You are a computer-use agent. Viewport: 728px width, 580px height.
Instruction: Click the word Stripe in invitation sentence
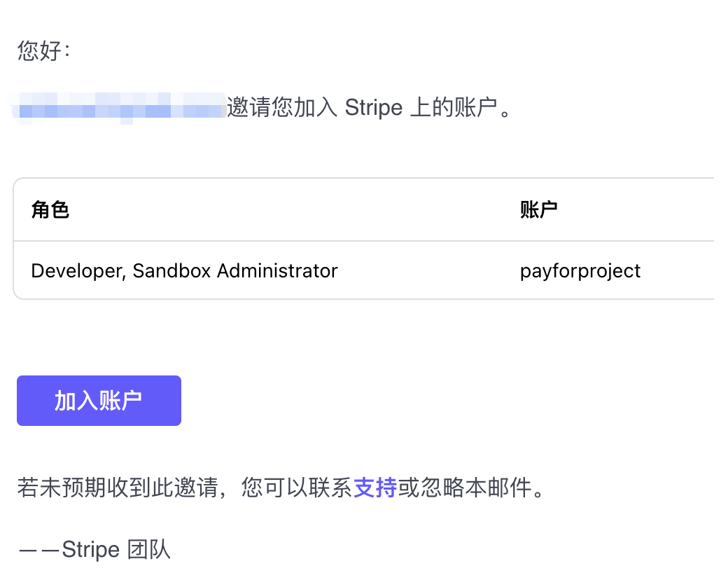pos(374,107)
